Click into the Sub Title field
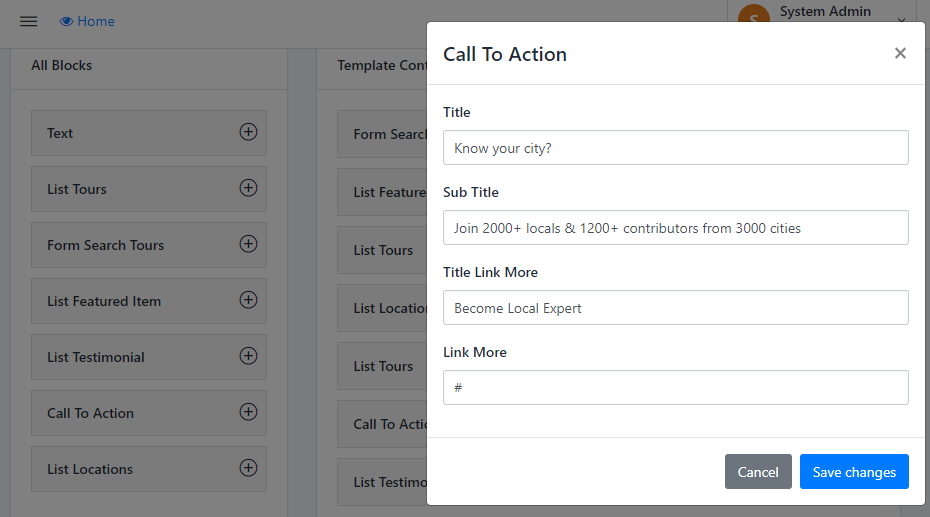This screenshot has height=517, width=930. (675, 228)
